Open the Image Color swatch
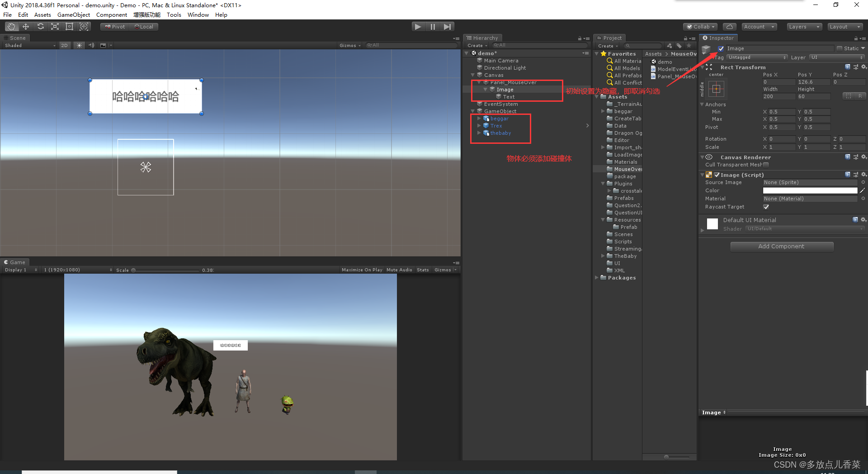 point(810,190)
